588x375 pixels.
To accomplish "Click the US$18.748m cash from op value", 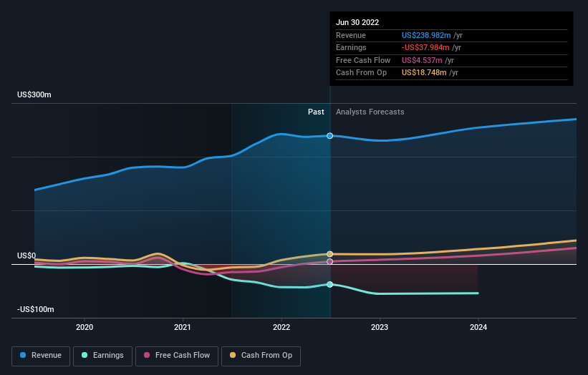I will point(424,73).
